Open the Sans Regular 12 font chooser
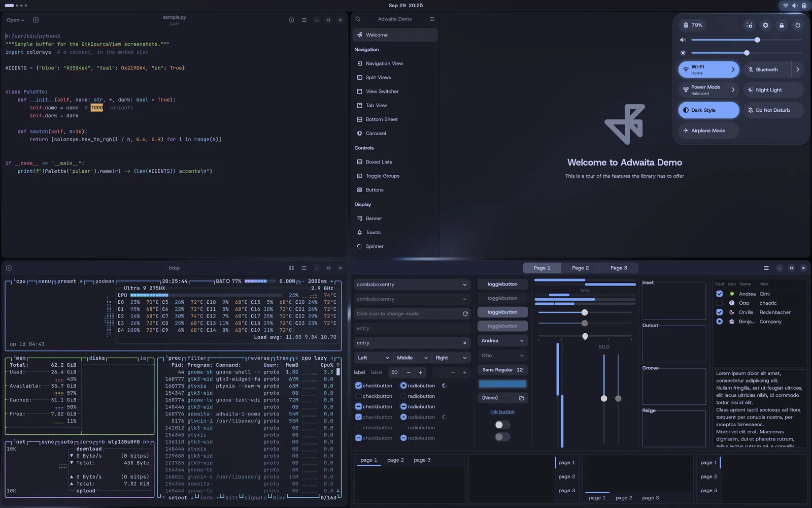The width and height of the screenshot is (812, 508). tap(502, 370)
